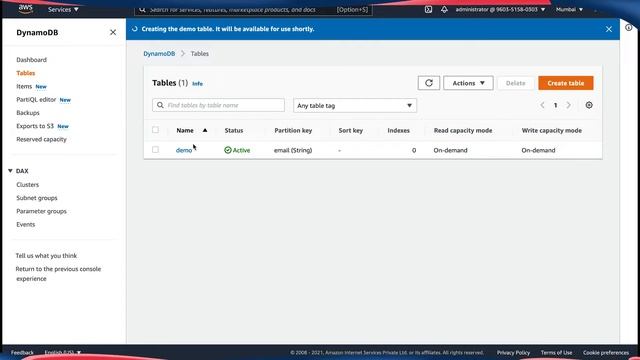Click the Active status of demo table
This screenshot has height=360, width=640.
click(x=237, y=150)
